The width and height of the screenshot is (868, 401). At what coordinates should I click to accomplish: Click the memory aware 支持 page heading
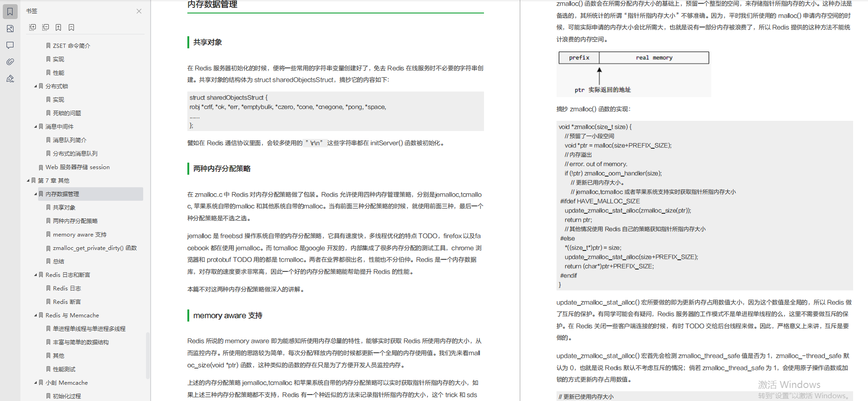228,316
